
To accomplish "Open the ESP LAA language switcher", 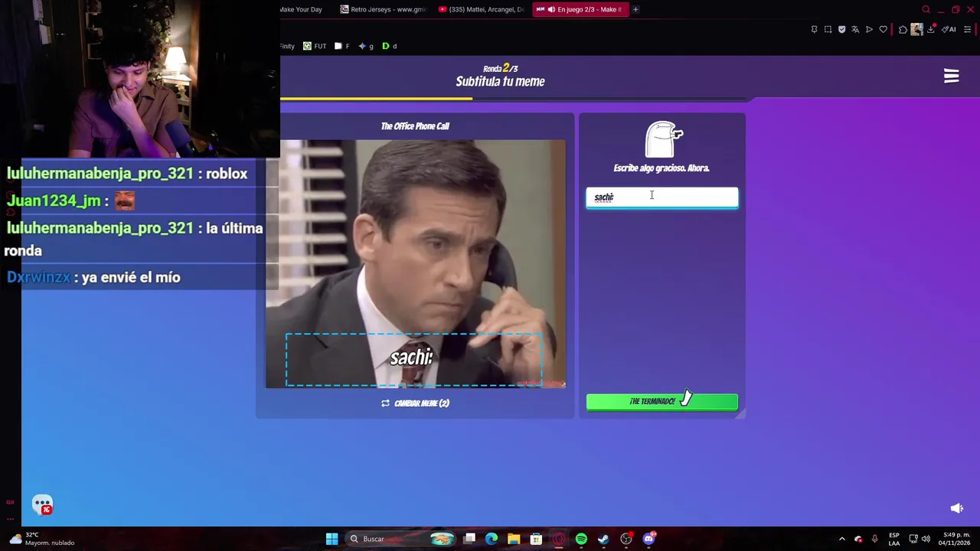I will click(894, 539).
